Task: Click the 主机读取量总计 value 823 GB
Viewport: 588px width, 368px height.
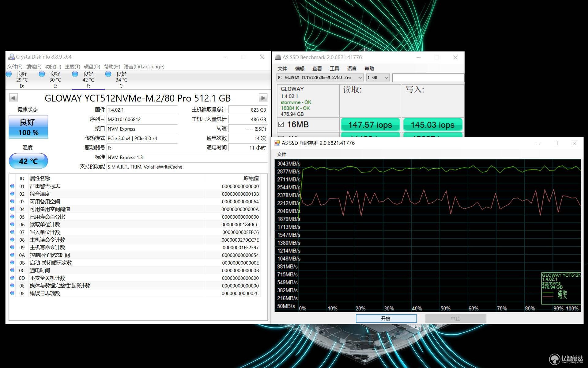Action: click(x=248, y=110)
